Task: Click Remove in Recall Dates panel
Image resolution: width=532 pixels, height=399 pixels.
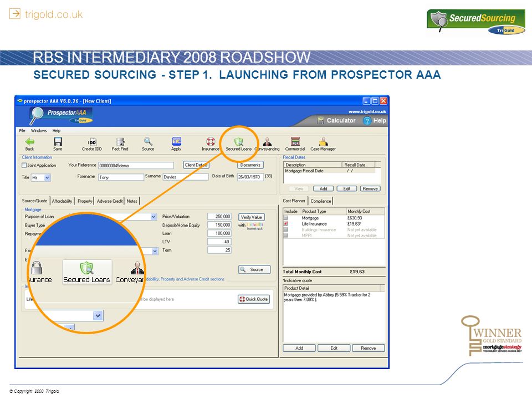Action: coord(370,188)
